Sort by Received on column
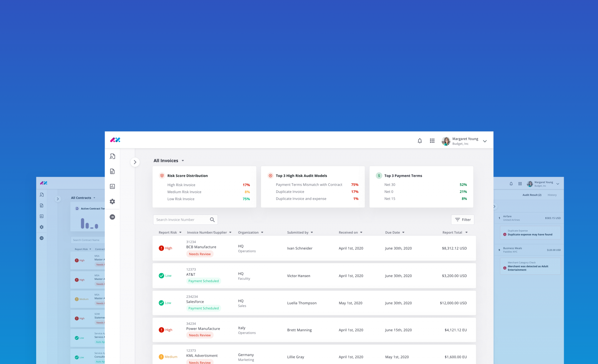 click(x=351, y=232)
